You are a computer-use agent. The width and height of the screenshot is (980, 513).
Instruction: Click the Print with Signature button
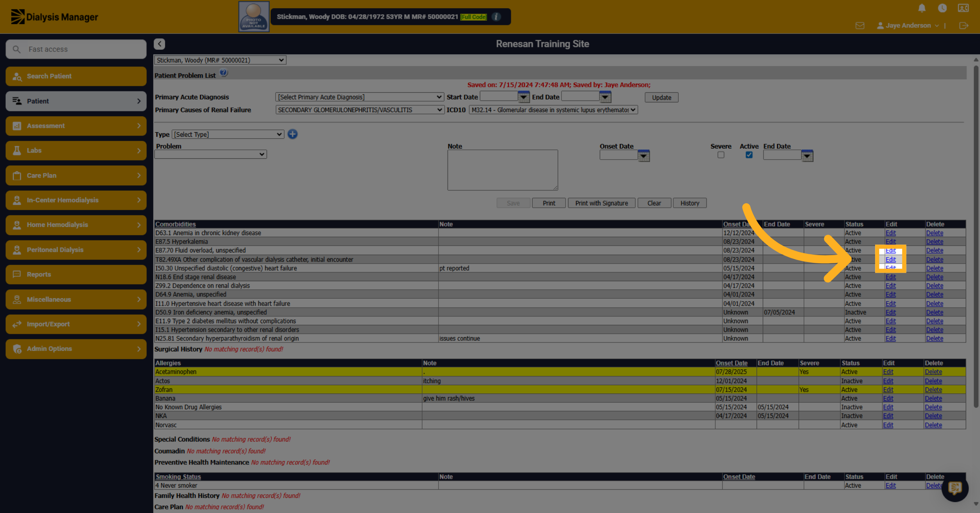pyautogui.click(x=601, y=203)
